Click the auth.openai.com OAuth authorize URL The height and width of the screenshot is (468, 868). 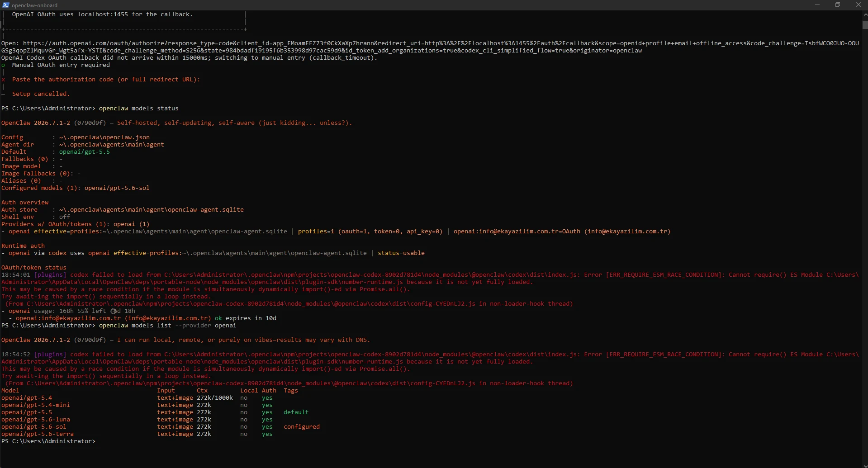[430, 47]
